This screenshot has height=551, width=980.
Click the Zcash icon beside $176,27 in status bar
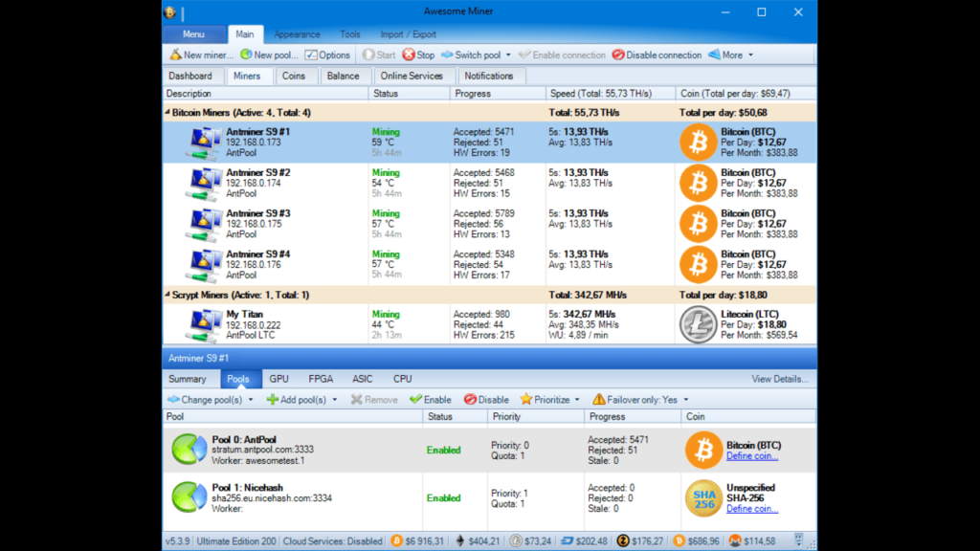[x=622, y=541]
